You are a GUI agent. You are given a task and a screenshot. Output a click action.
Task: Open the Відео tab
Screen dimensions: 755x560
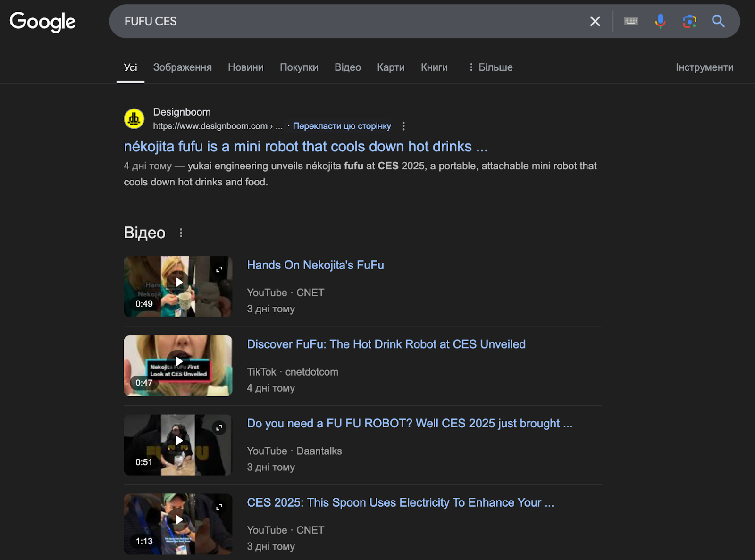point(348,67)
